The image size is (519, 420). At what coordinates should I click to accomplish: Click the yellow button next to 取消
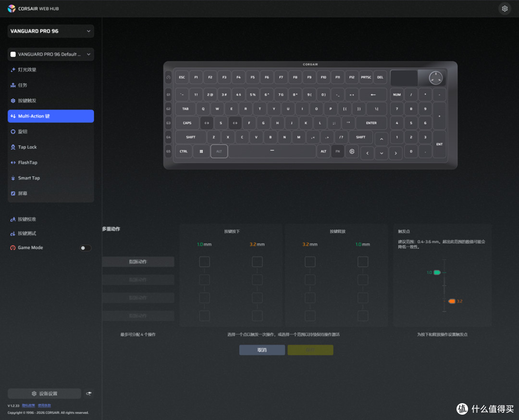[310, 350]
